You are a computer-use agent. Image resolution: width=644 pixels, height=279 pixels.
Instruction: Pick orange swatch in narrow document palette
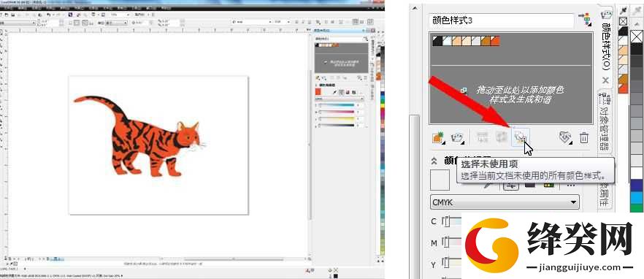point(623,88)
